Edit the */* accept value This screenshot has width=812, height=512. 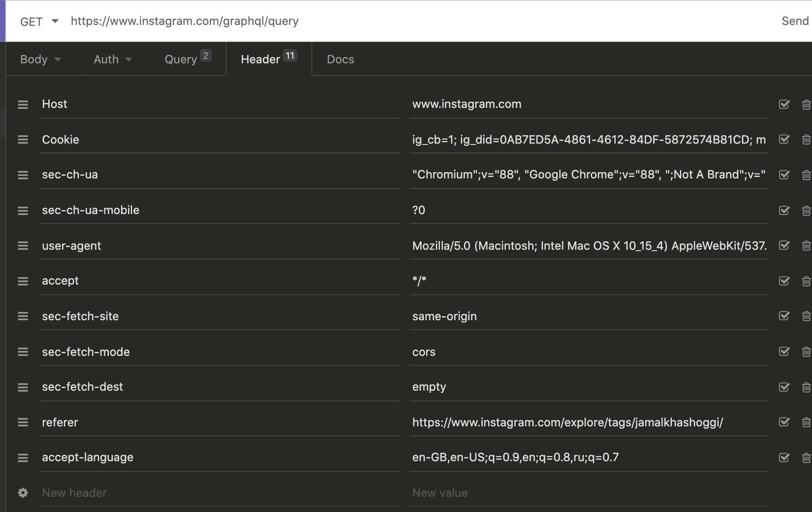pos(589,281)
